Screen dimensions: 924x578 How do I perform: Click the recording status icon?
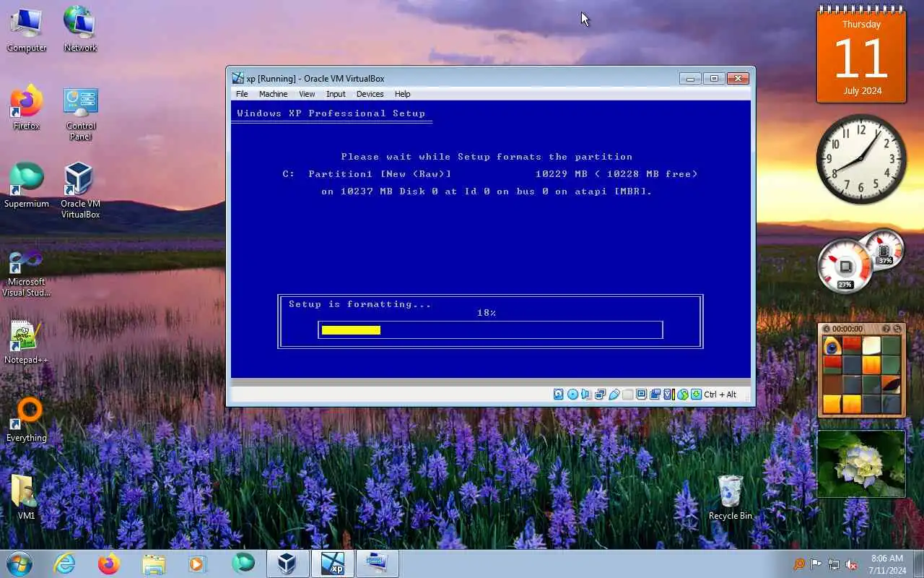point(655,394)
